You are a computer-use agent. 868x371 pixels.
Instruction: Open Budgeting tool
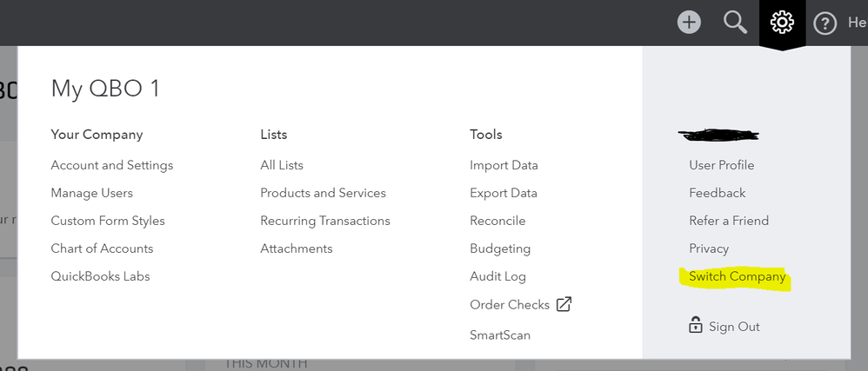tap(500, 248)
